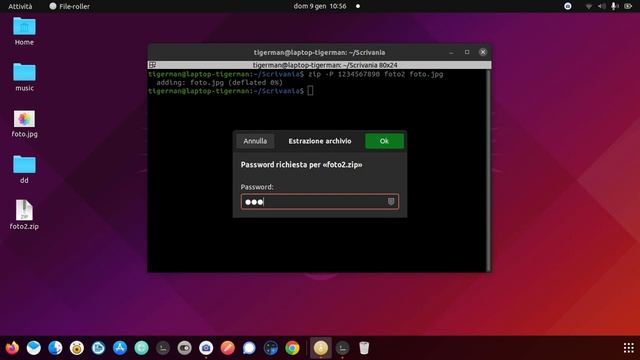Select the music folder on the desktop

tap(24, 78)
